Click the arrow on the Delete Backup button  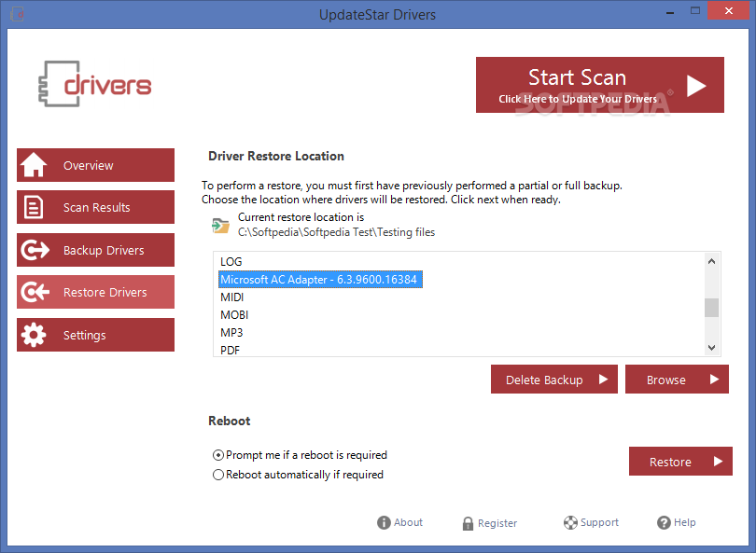(603, 380)
